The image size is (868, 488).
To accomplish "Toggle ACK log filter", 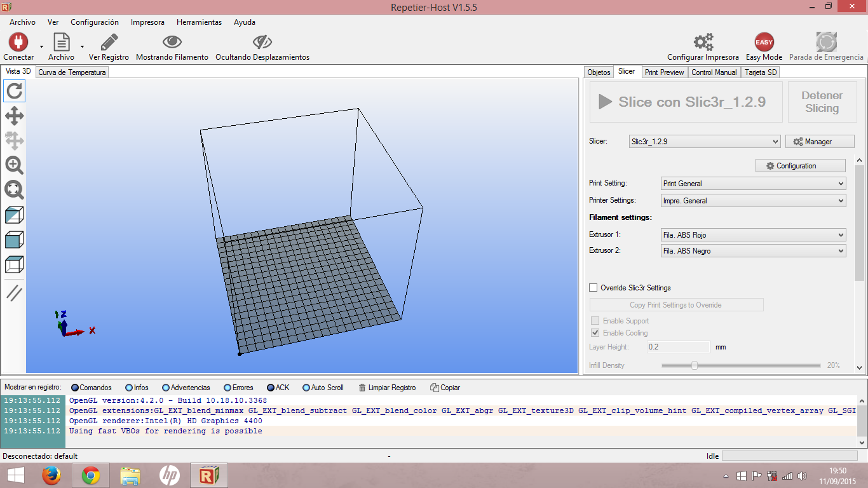I will 278,388.
